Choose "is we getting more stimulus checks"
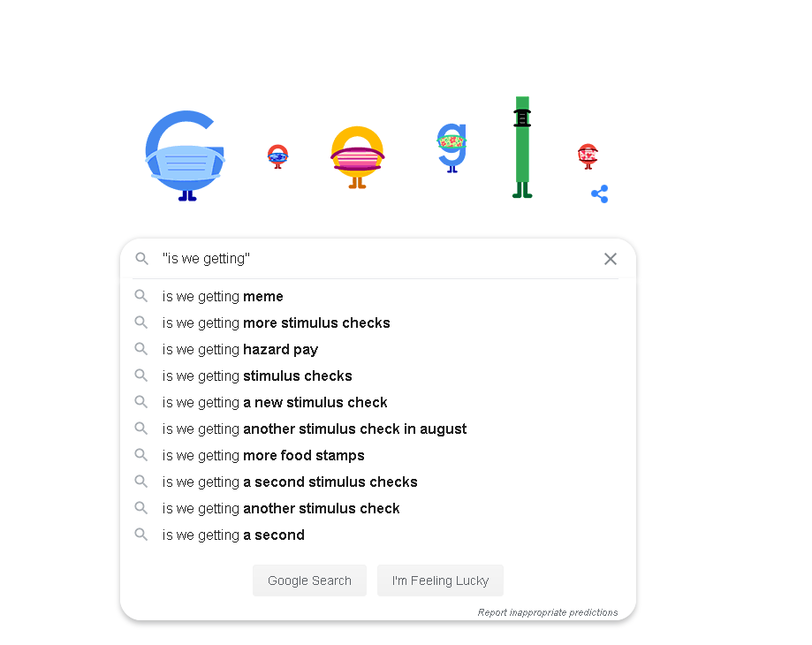This screenshot has width=812, height=645. click(276, 323)
